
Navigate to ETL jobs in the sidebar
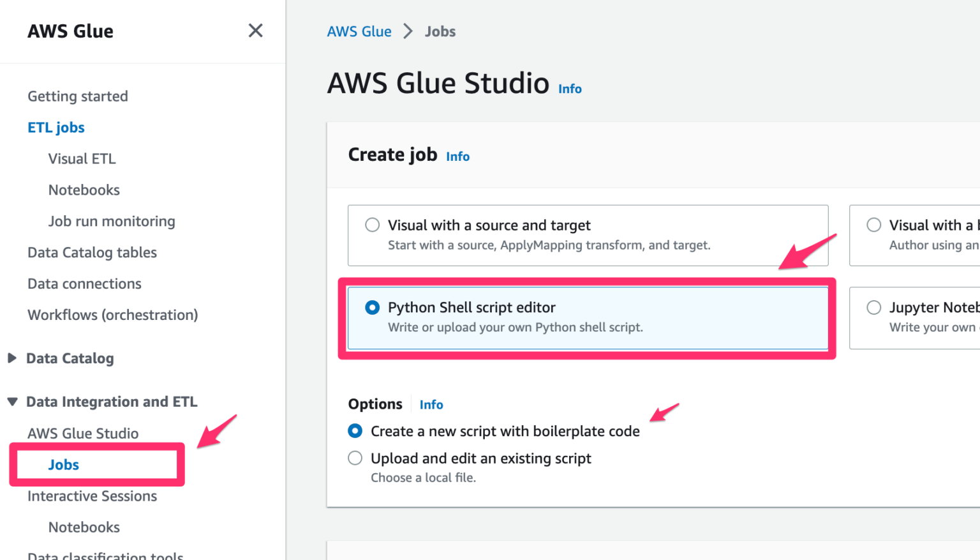tap(56, 127)
